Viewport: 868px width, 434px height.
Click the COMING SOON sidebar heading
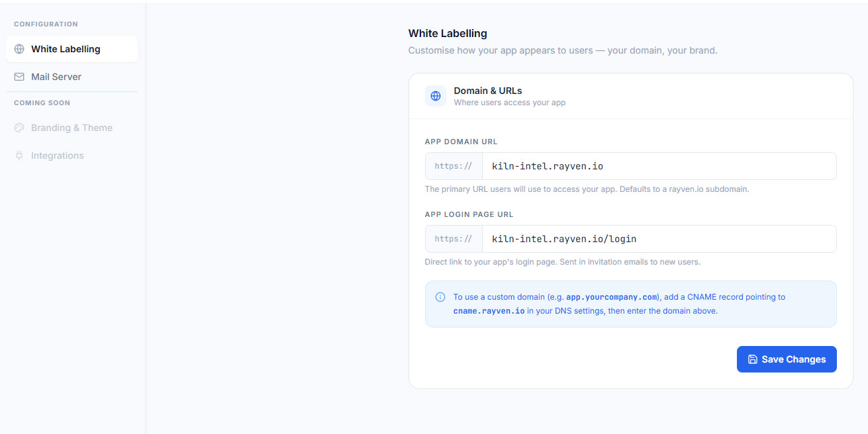(x=42, y=103)
